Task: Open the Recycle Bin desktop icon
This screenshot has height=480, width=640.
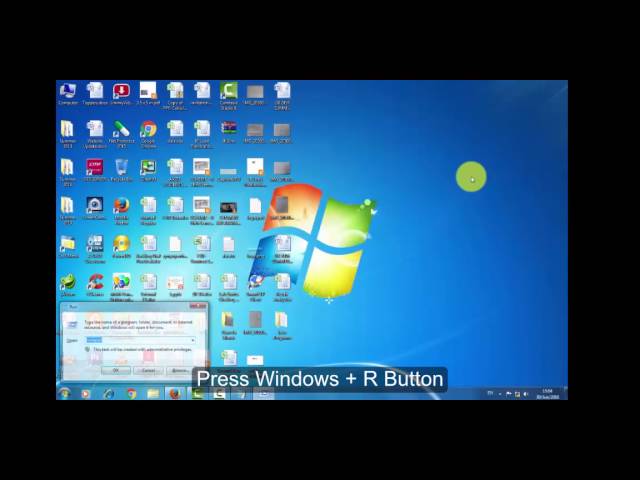Action: tap(121, 170)
